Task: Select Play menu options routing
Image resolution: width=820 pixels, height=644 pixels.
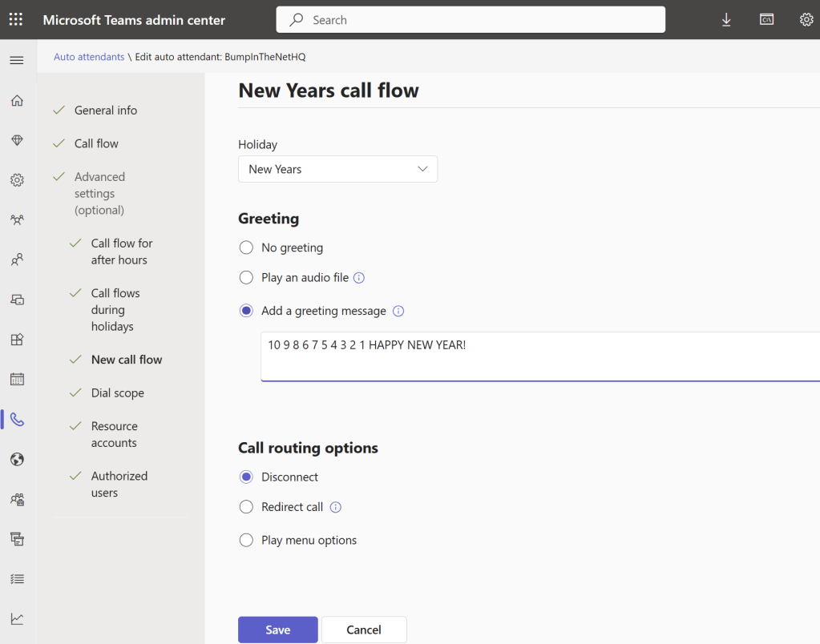Action: pos(247,541)
